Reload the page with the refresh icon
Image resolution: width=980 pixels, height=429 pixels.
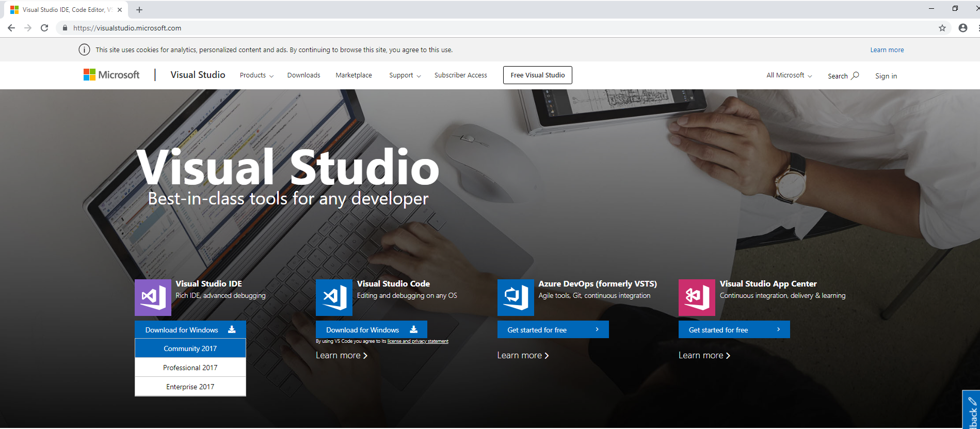click(x=44, y=28)
